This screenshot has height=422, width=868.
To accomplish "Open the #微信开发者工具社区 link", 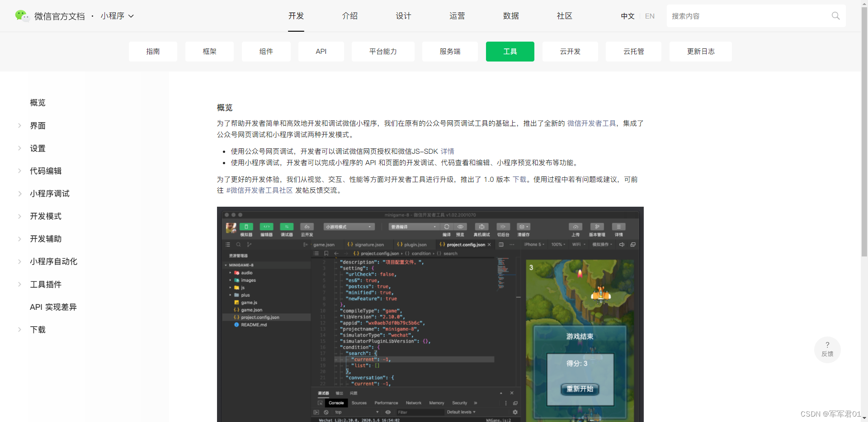I will coord(259,190).
